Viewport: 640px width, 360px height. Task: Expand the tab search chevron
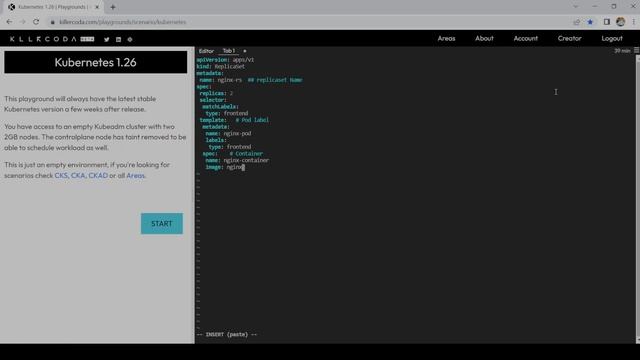point(576,7)
